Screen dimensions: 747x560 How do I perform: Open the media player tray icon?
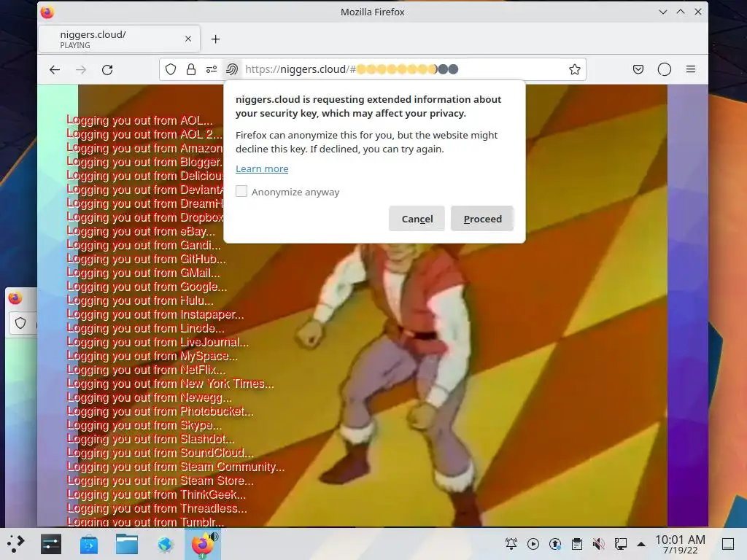(533, 544)
